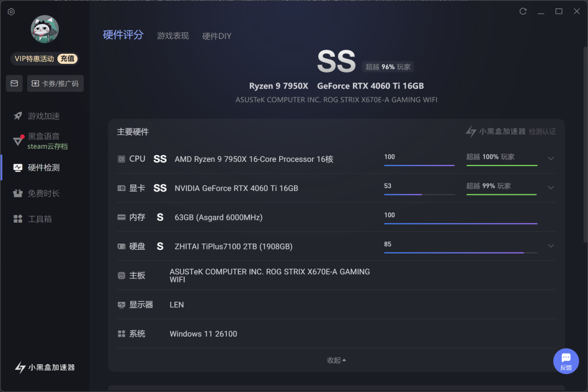Open 卡券/推广码 coupon button
588x392 pixels.
[55, 83]
